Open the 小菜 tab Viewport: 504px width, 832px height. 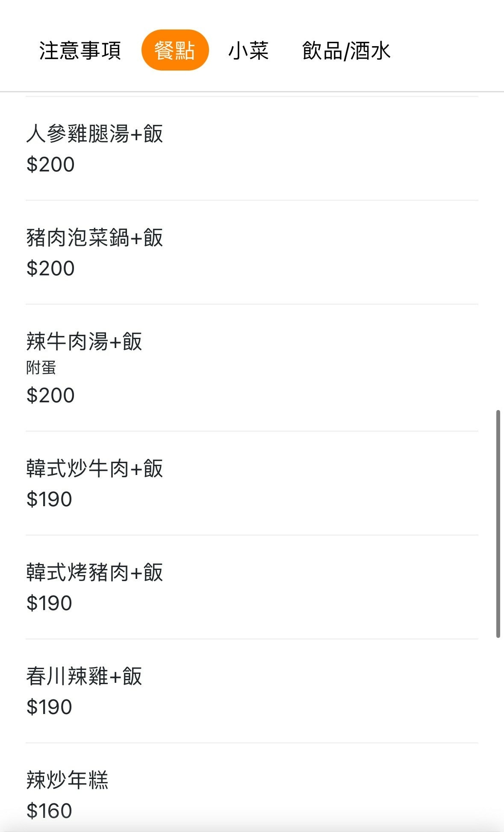(248, 50)
